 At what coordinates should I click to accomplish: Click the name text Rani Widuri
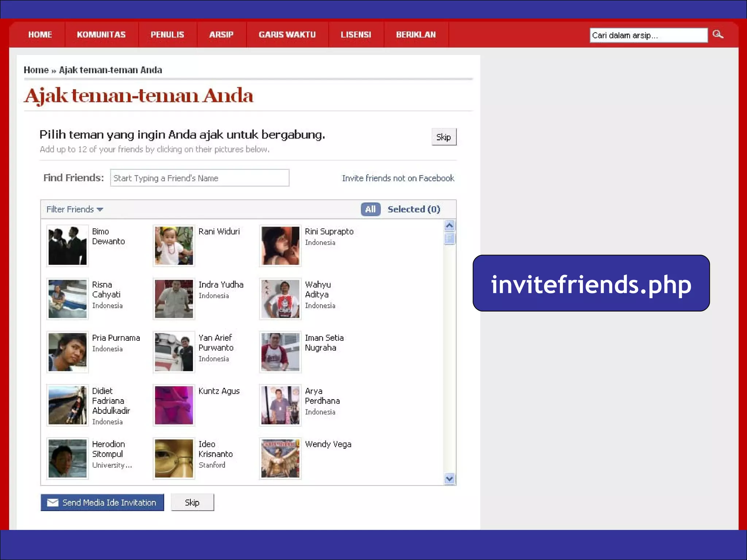219,232
